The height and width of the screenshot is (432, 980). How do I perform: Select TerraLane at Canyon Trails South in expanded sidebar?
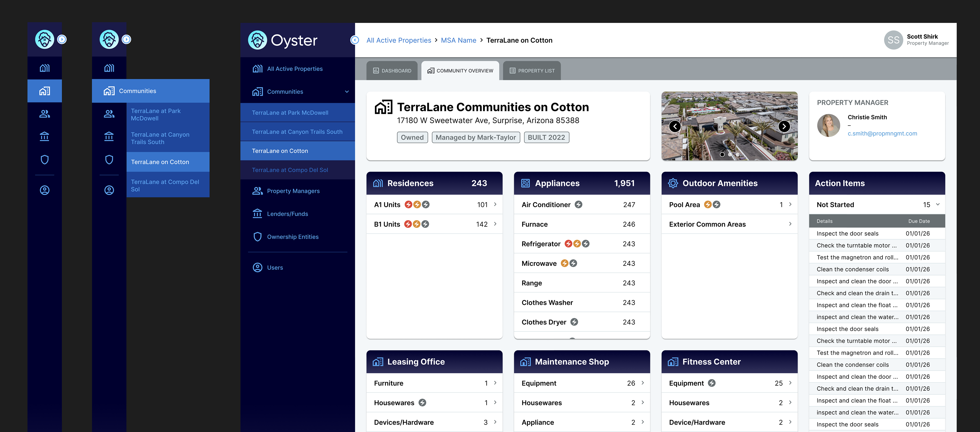tap(298, 132)
